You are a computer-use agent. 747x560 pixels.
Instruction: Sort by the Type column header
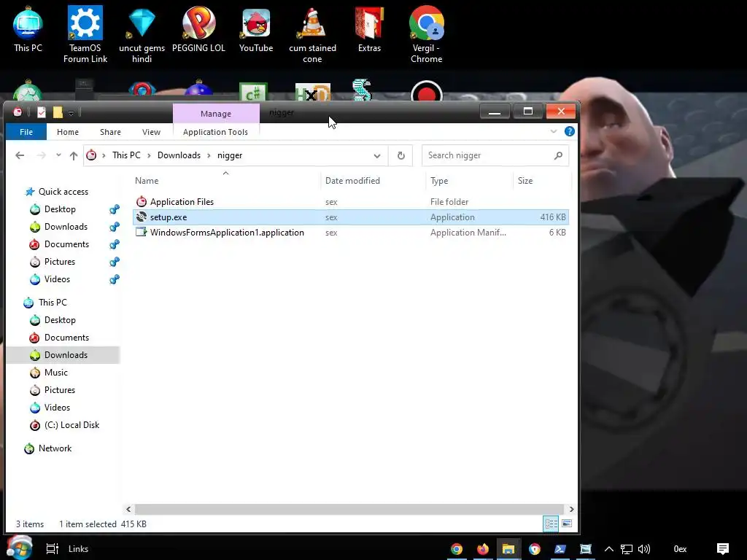point(469,181)
